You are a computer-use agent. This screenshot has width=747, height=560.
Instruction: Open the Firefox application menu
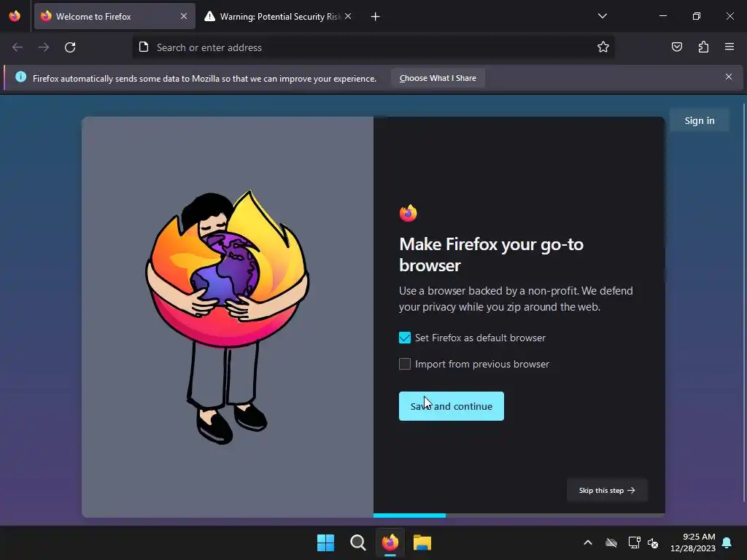[729, 47]
